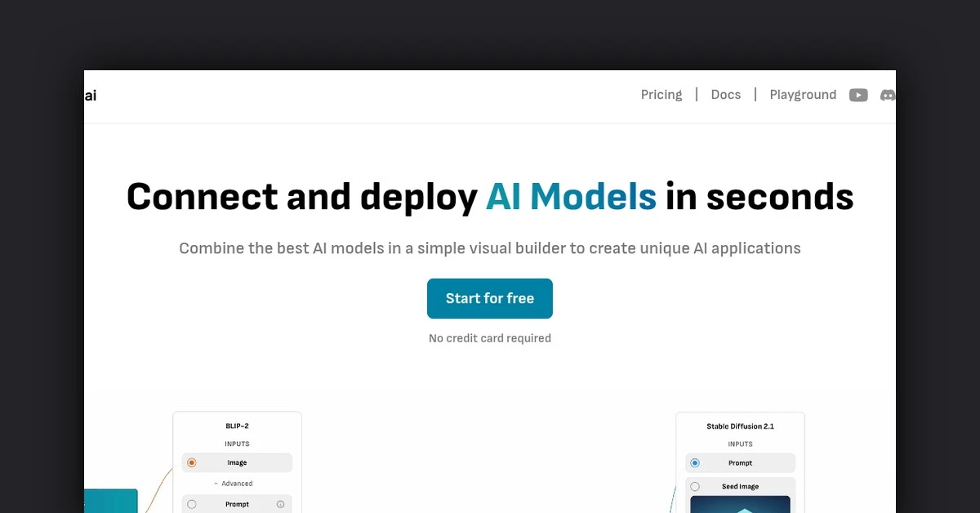Viewport: 980px width, 513px height.
Task: Click the INPUTS label in Stable Diffusion node
Action: click(740, 444)
